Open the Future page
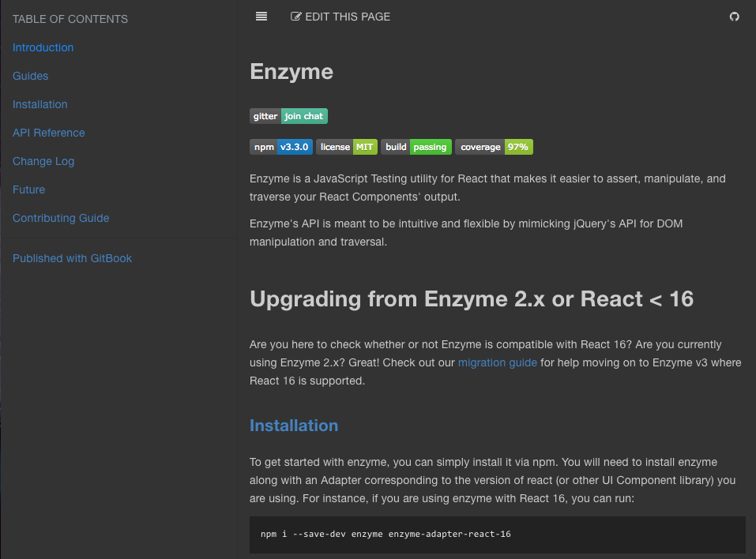This screenshot has width=756, height=559. pyautogui.click(x=29, y=189)
